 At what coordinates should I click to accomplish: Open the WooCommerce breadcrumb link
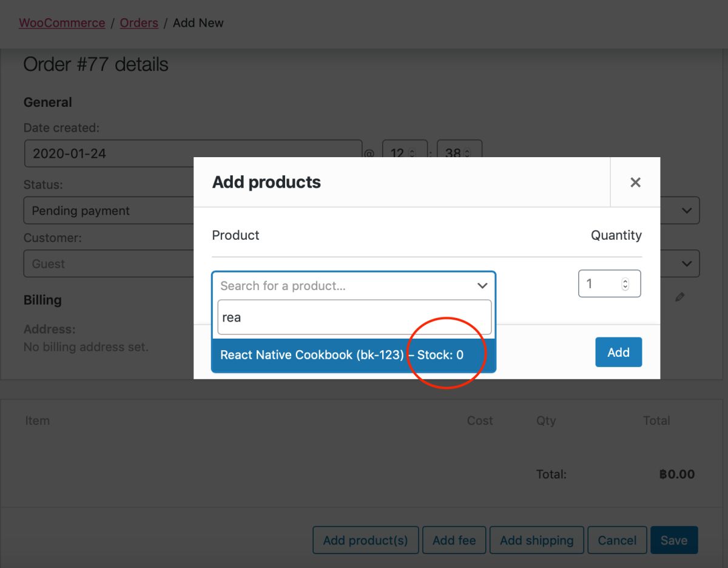pyautogui.click(x=62, y=23)
